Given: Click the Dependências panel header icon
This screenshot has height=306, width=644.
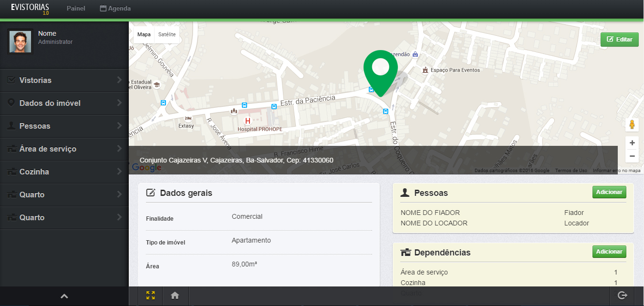Looking at the screenshot, I should click(x=405, y=252).
